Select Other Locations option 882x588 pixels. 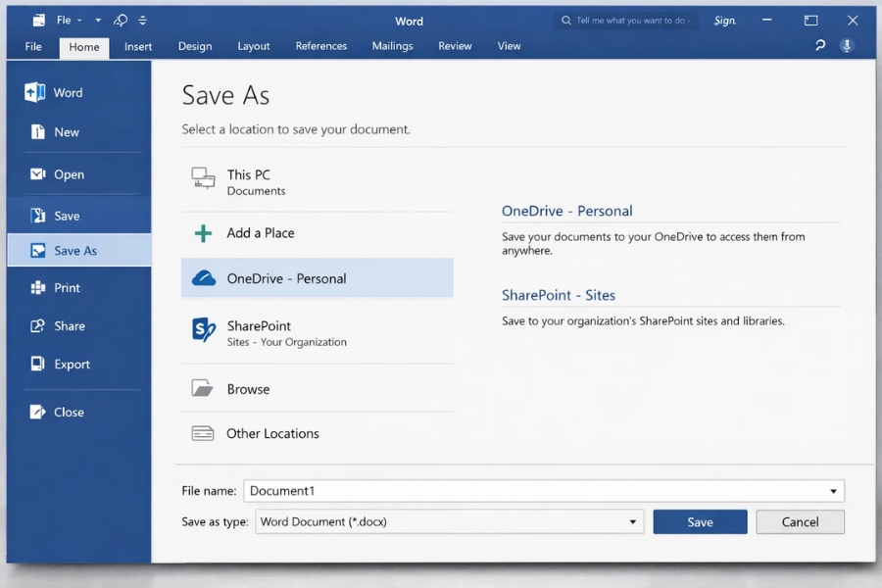270,433
